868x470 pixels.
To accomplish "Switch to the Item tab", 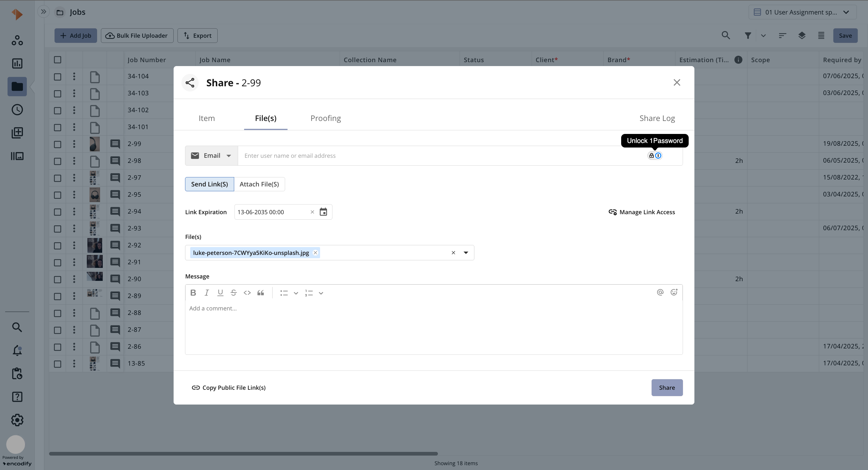I will click(206, 118).
